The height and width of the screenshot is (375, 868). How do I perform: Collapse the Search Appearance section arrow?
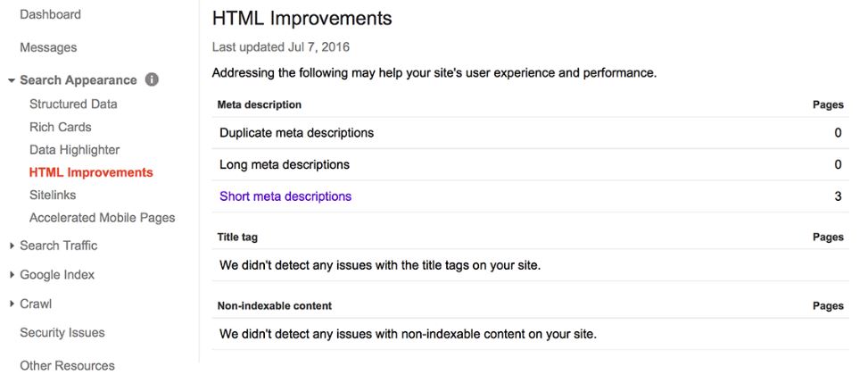tap(11, 80)
